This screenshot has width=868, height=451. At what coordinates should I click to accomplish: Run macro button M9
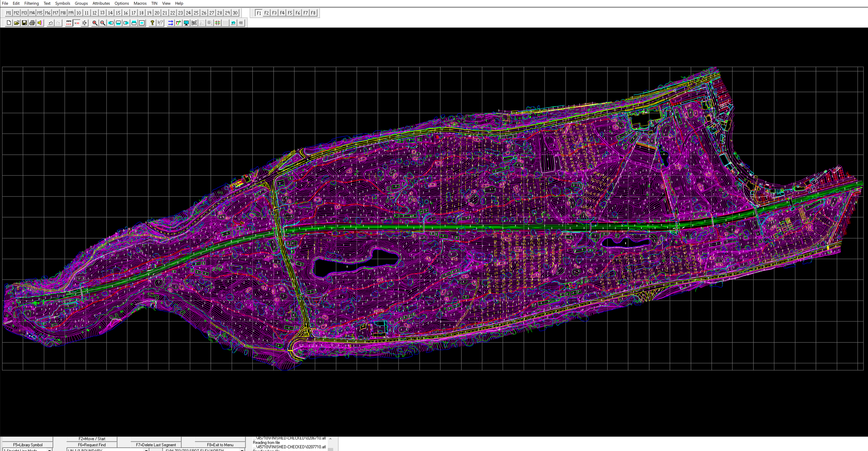tap(71, 13)
